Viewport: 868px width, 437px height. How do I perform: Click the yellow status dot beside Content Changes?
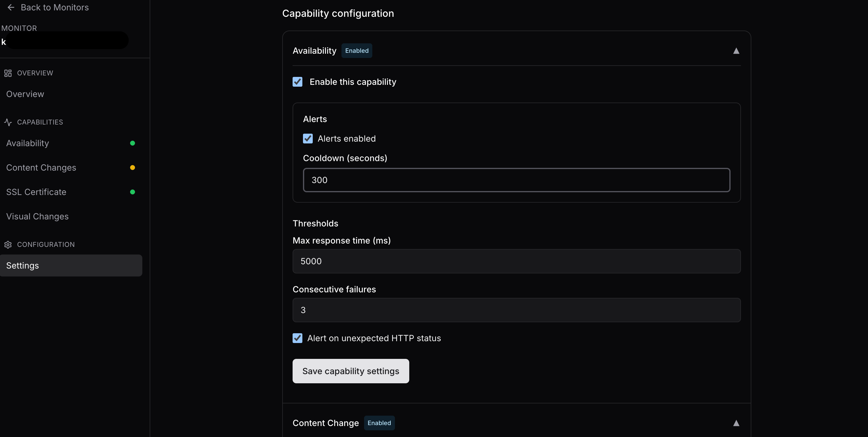(133, 167)
